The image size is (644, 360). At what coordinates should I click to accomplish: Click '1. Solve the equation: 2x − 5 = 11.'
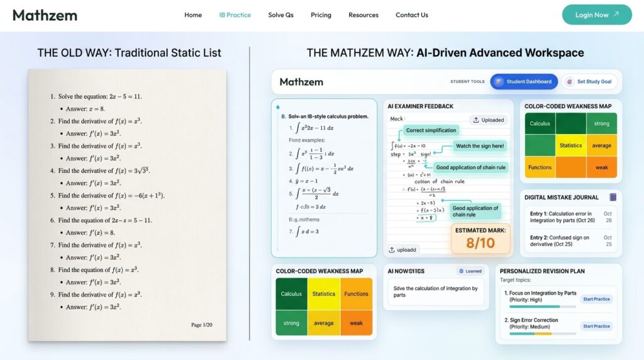pyautogui.click(x=96, y=96)
